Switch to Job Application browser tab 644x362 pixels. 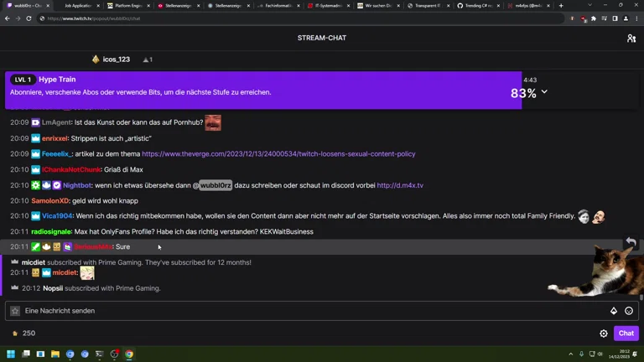(78, 6)
